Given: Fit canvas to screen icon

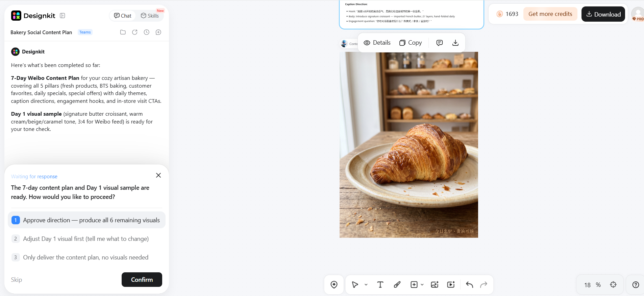Looking at the screenshot, I should point(613,284).
